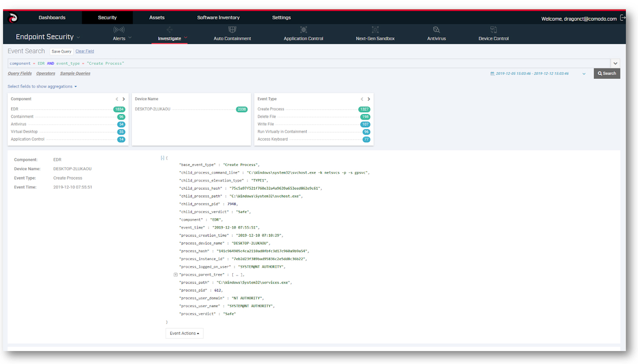Switch to the Auto Containment tab
Image resolution: width=638 pixels, height=364 pixels.
232,38
